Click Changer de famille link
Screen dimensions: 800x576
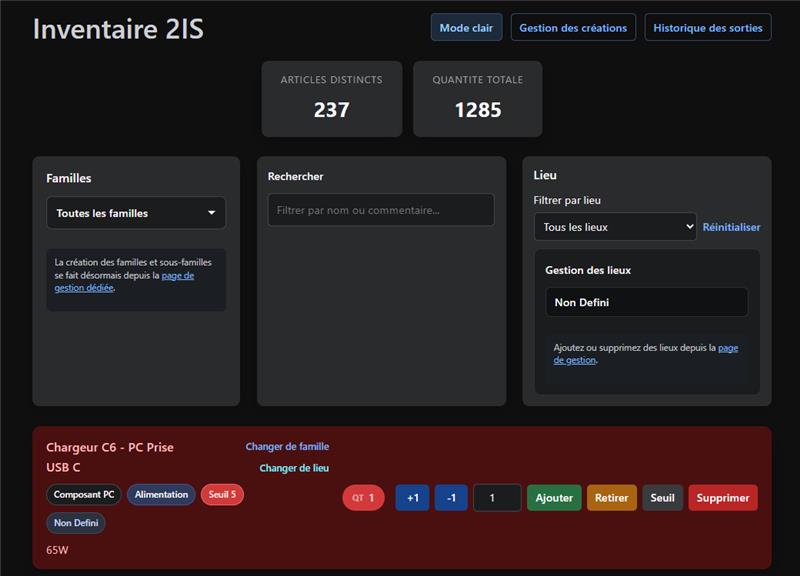(287, 447)
